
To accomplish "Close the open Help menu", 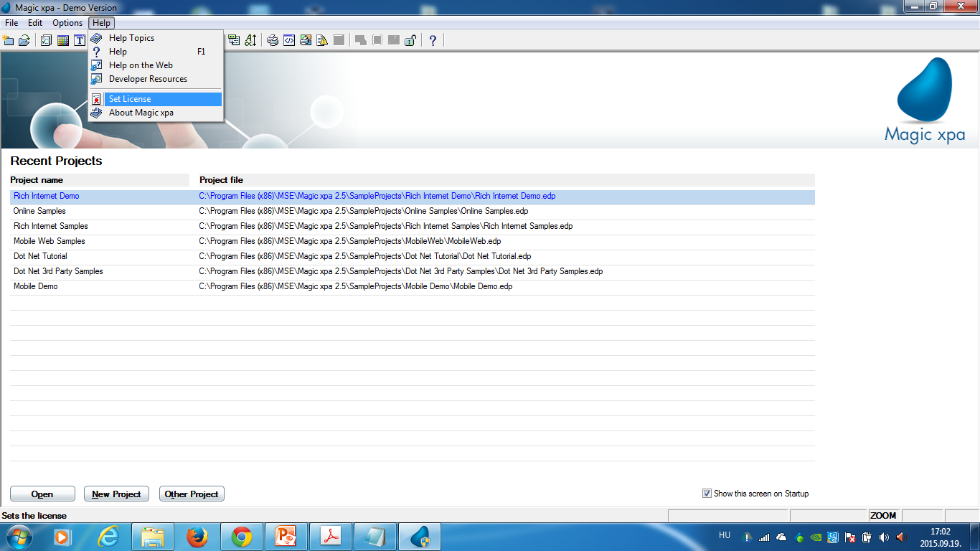I will (x=101, y=23).
